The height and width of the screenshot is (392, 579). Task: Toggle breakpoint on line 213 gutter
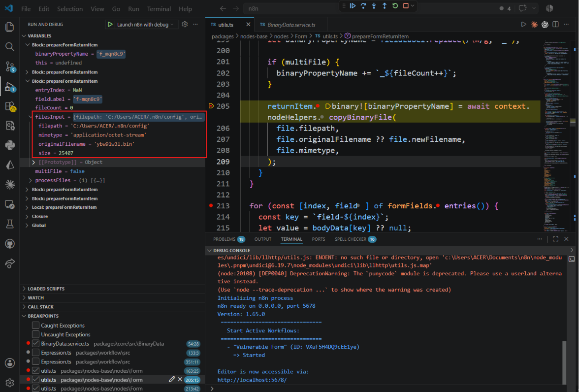pyautogui.click(x=211, y=205)
